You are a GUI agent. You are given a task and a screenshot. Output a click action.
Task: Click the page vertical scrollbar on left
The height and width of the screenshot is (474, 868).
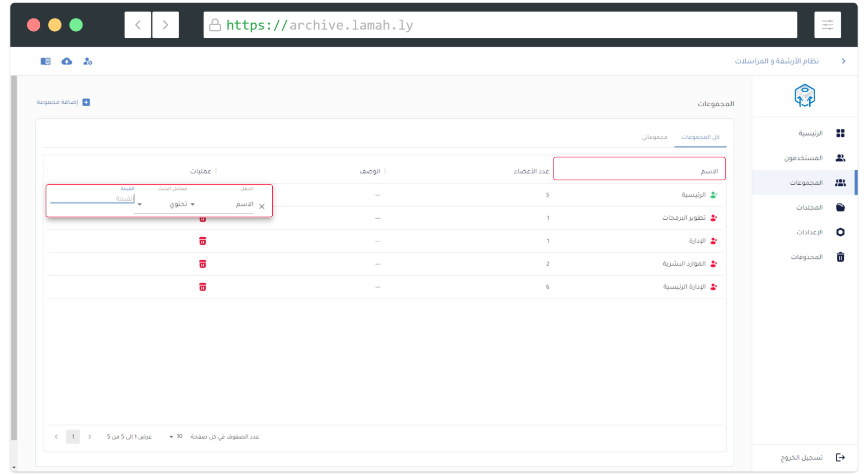pos(14,258)
